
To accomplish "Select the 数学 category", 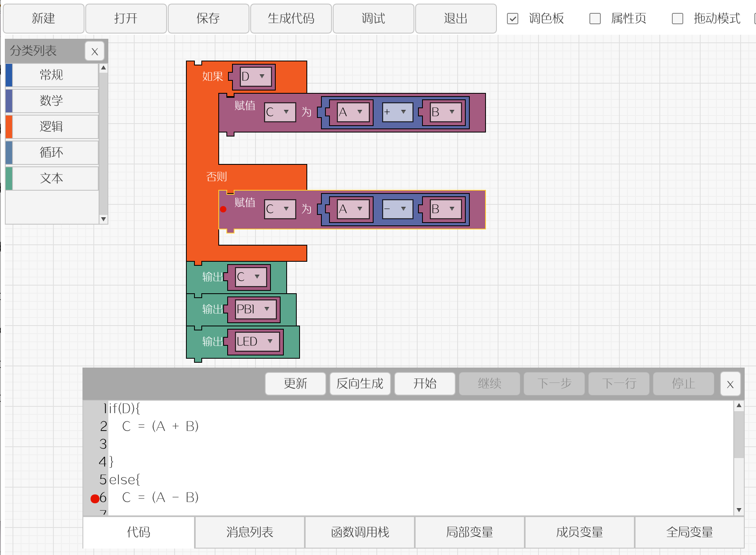I will [52, 101].
